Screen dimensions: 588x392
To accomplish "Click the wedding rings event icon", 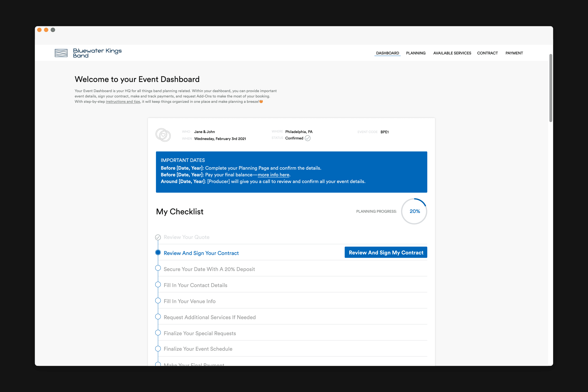I will (163, 135).
